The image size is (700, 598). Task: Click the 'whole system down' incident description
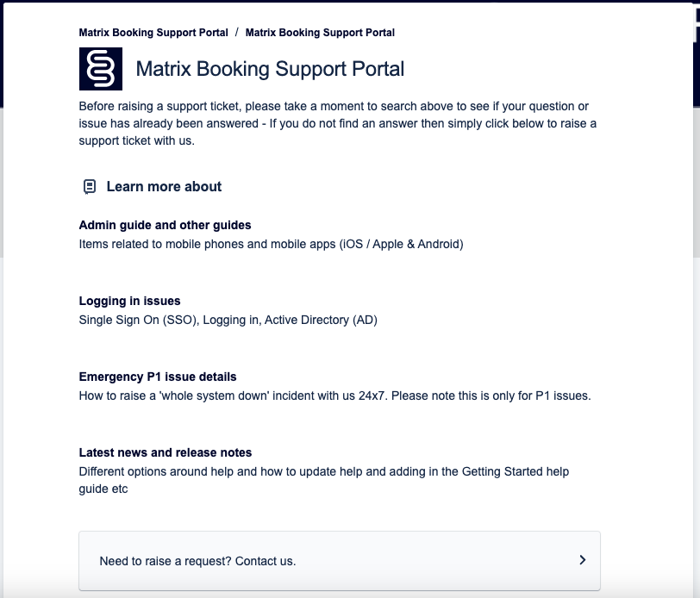coord(334,396)
